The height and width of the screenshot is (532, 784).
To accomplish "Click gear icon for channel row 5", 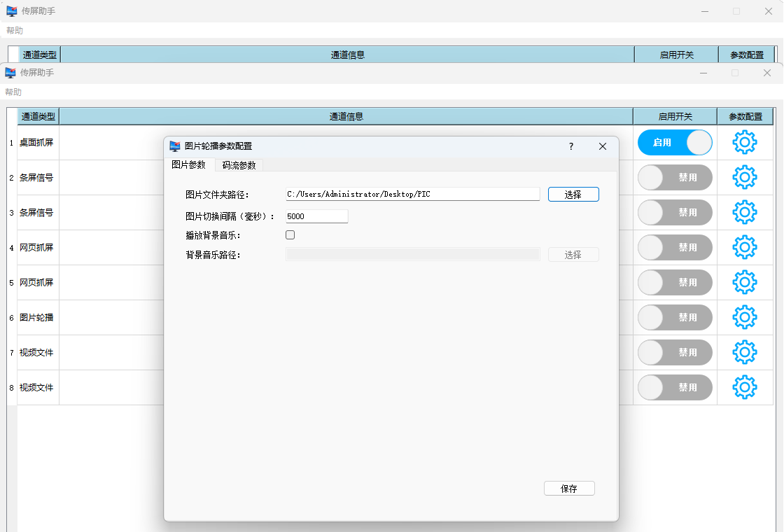I will 744,283.
